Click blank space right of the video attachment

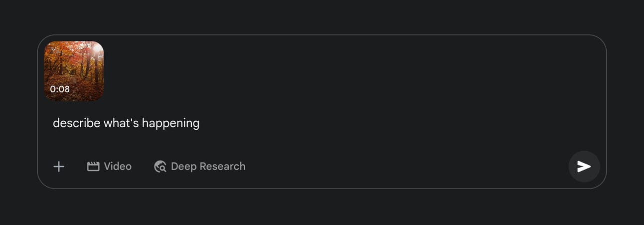[349, 71]
